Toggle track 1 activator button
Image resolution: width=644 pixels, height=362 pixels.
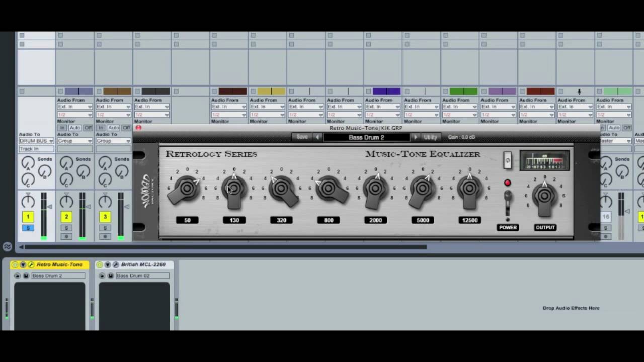click(x=28, y=217)
